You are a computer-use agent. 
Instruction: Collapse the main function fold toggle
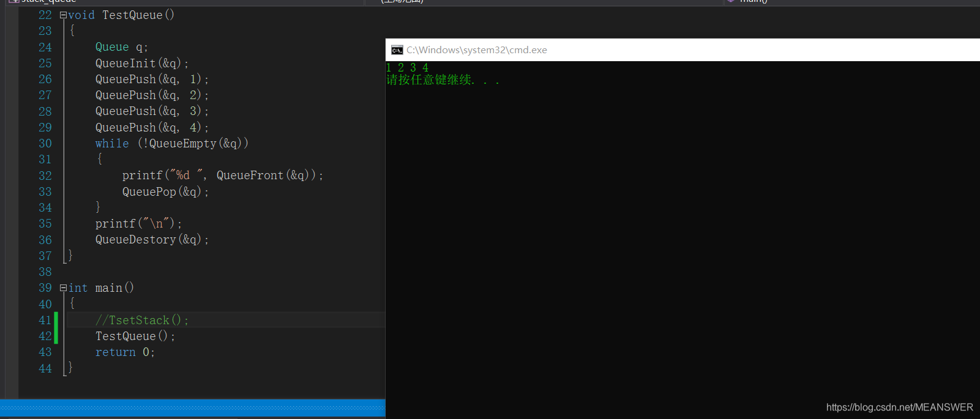[63, 288]
